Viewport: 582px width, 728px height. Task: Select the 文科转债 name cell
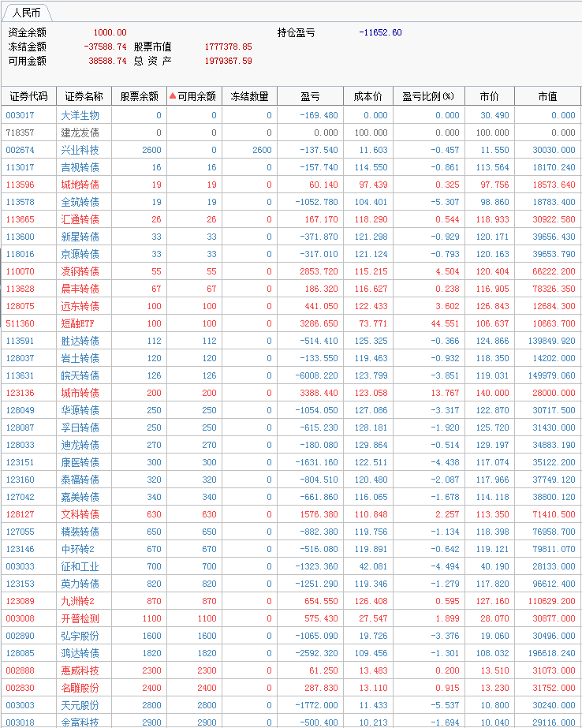pos(80,514)
